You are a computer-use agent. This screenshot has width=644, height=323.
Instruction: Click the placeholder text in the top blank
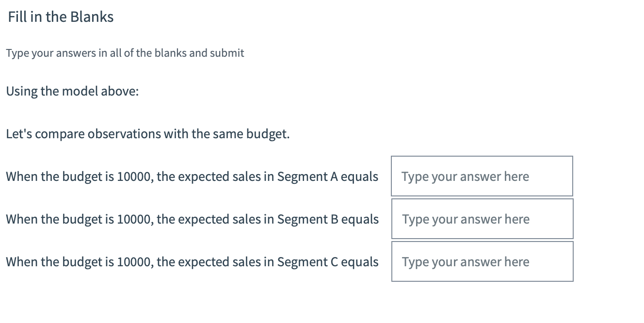(465, 176)
